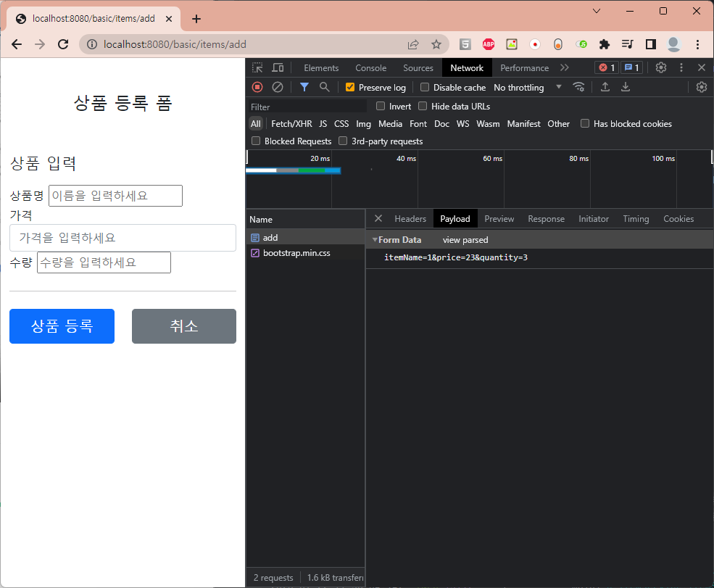Click the ABP extension icon
Image resolution: width=714 pixels, height=588 pixels.
pos(489,44)
